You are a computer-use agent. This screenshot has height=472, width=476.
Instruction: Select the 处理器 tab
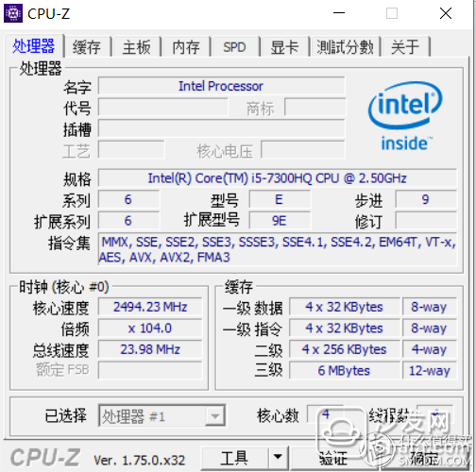[x=34, y=46]
